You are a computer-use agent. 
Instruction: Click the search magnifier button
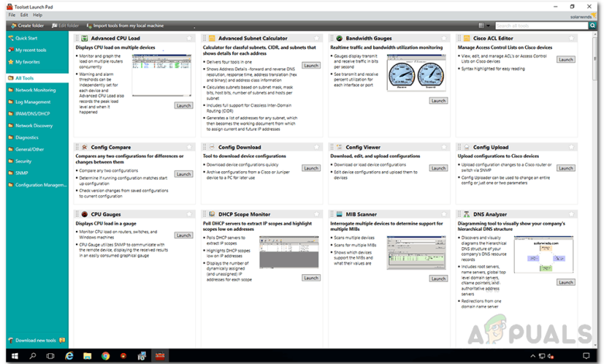tap(592, 26)
